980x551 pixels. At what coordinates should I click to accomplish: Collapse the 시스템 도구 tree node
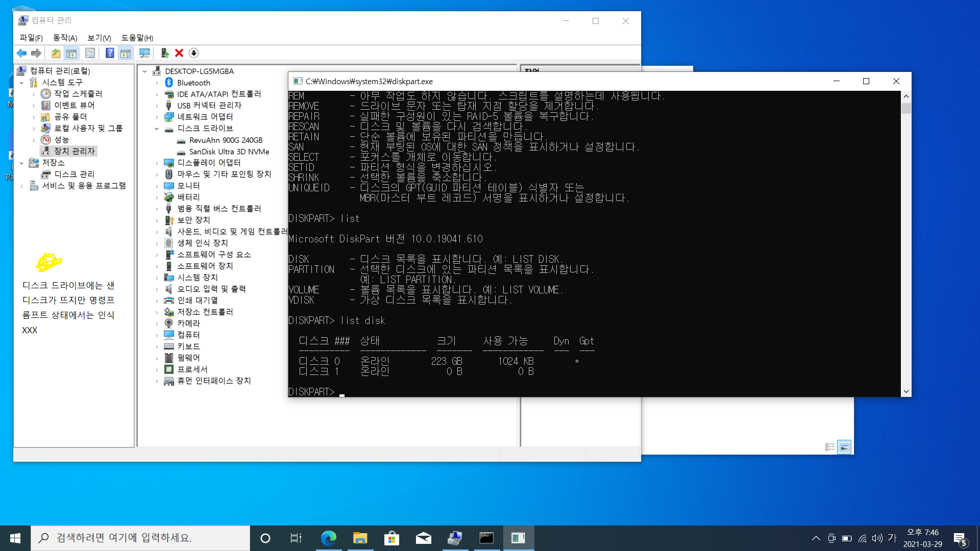(21, 83)
